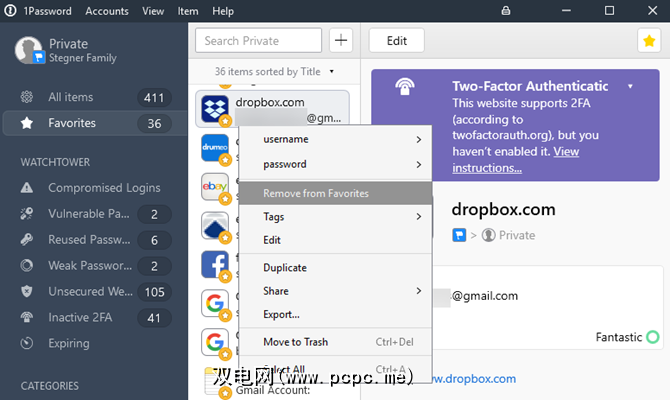
Task: Choose Export... in the context menu
Action: pyautogui.click(x=335, y=315)
